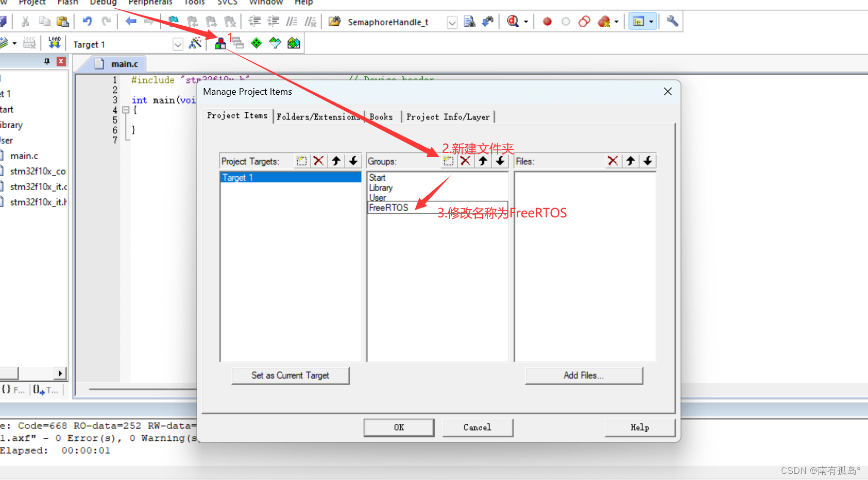Close the Project panel with red X
The width and height of the screenshot is (868, 480).
61,61
